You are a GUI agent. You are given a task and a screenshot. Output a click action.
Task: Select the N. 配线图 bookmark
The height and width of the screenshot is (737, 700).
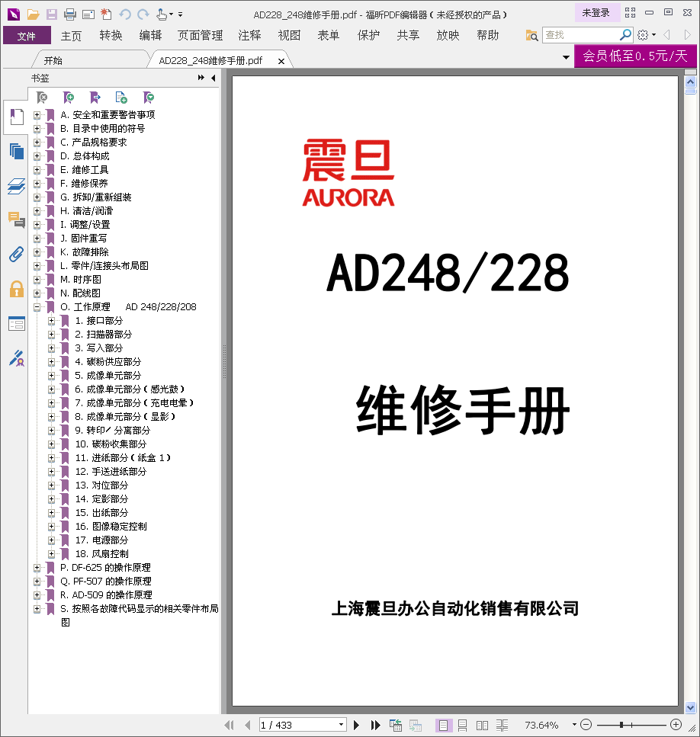point(80,293)
